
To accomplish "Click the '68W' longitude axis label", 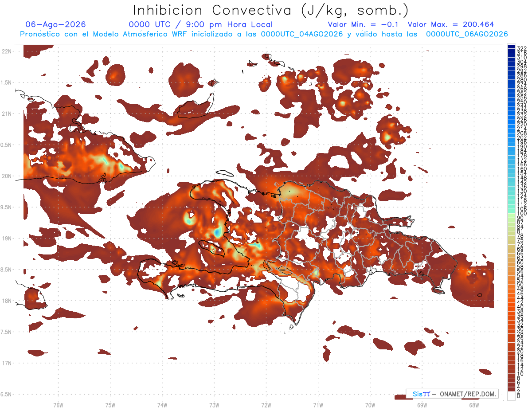I will click(474, 405).
